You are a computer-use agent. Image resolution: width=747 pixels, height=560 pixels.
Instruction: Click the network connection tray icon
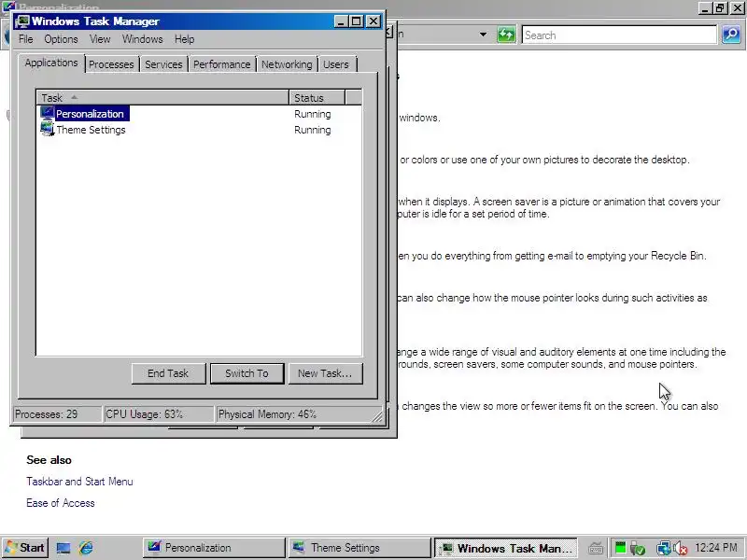(x=663, y=549)
